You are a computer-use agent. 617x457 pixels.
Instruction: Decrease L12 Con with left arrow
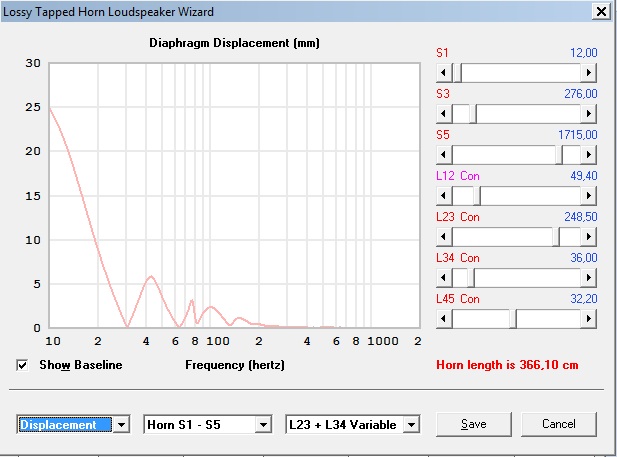[444, 196]
